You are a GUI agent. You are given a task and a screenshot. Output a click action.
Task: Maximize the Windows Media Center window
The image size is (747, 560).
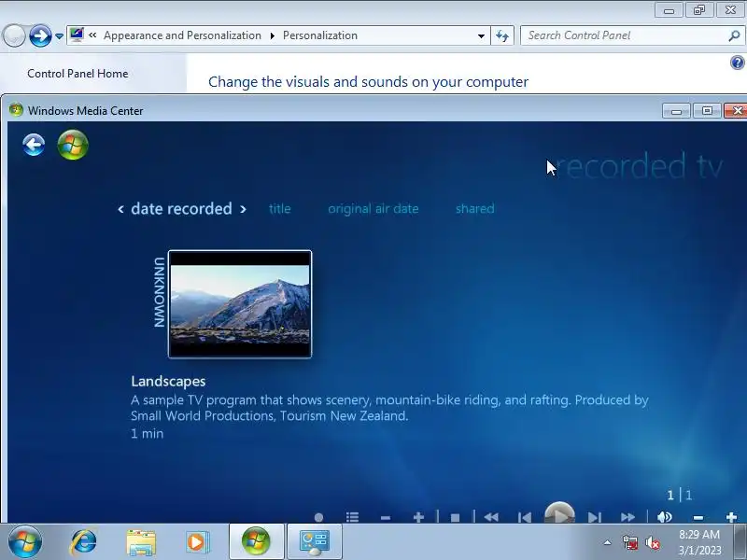(x=707, y=111)
